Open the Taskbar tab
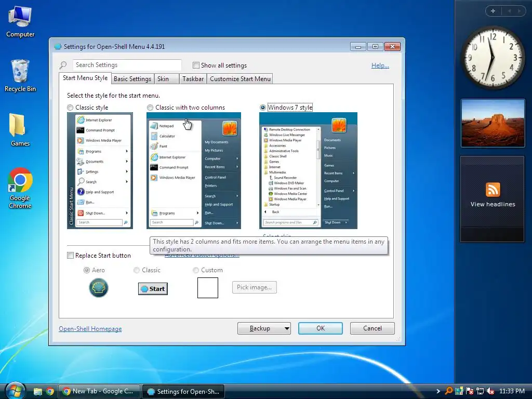This screenshot has width=532, height=399. click(193, 79)
